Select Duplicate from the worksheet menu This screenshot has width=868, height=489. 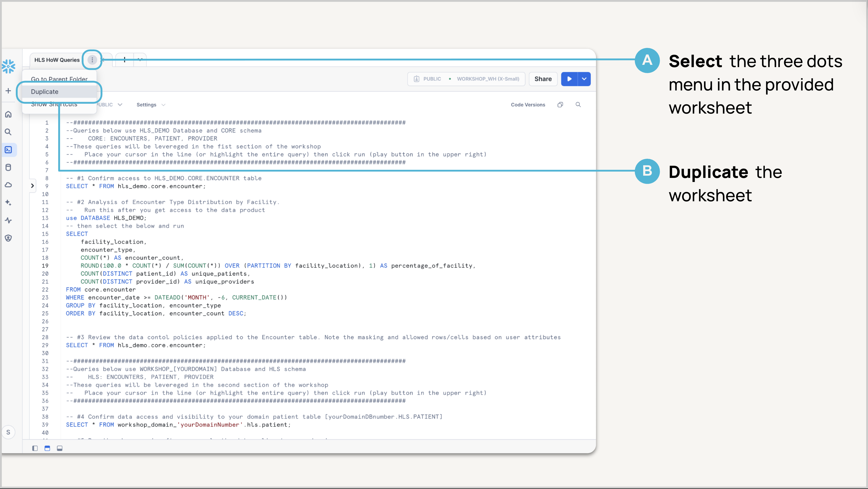(45, 92)
